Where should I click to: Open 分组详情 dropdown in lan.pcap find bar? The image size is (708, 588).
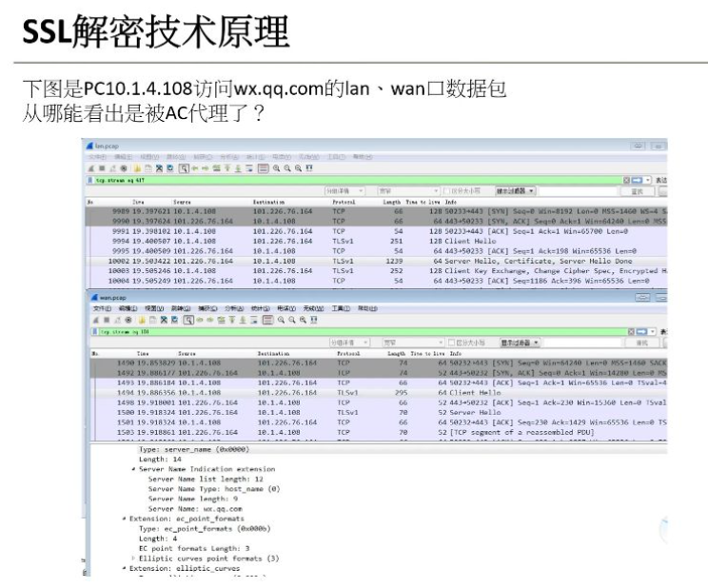(345, 191)
